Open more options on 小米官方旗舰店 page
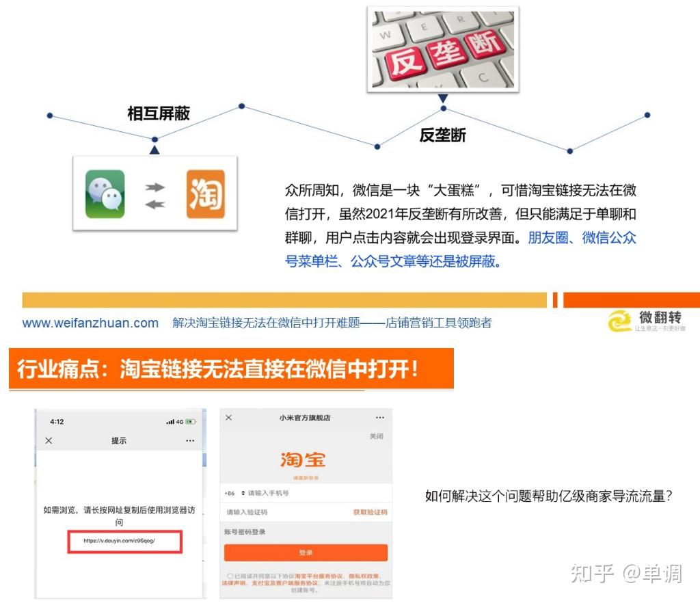Screen dimensions: 700x603 tap(380, 417)
